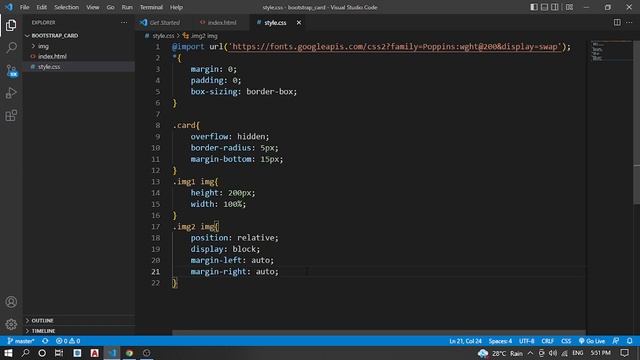The width and height of the screenshot is (640, 360).
Task: Open Task View on the taskbar
Action: click(59, 353)
